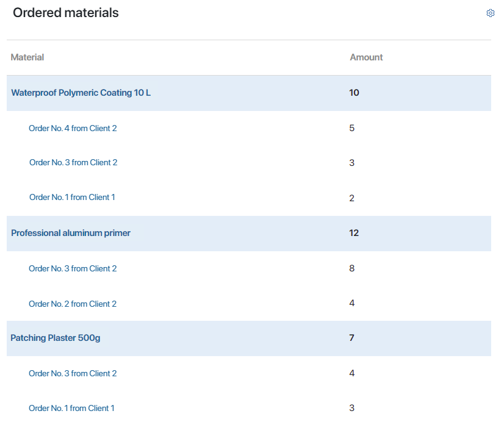Click the Ordered materials widget title

[66, 13]
